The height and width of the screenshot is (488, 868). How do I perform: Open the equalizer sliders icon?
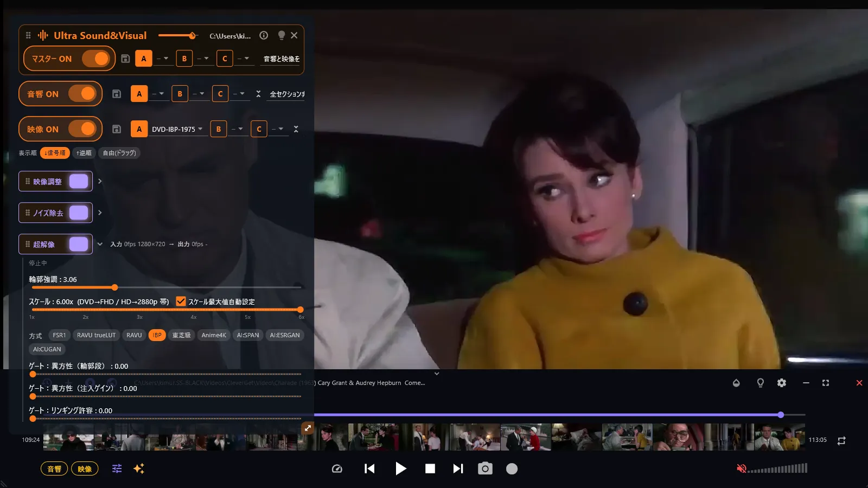click(x=117, y=468)
